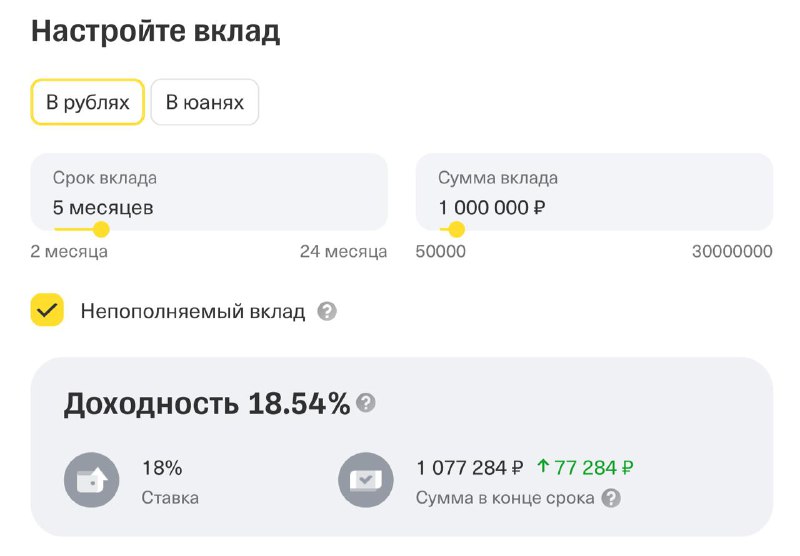Click the question mark beside Доходность 18.54%

coord(366,402)
